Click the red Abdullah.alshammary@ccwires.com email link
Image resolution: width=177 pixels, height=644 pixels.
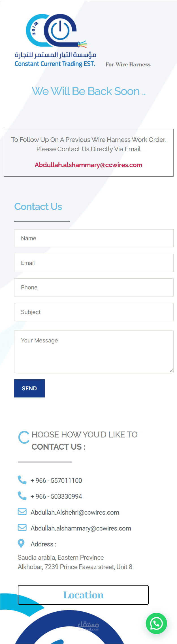click(x=88, y=165)
